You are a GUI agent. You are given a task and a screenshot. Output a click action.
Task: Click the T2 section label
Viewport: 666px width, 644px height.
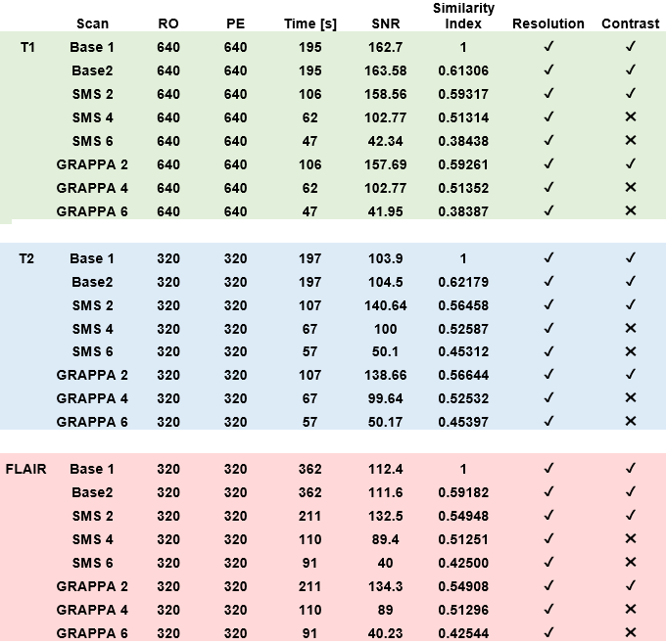click(28, 258)
